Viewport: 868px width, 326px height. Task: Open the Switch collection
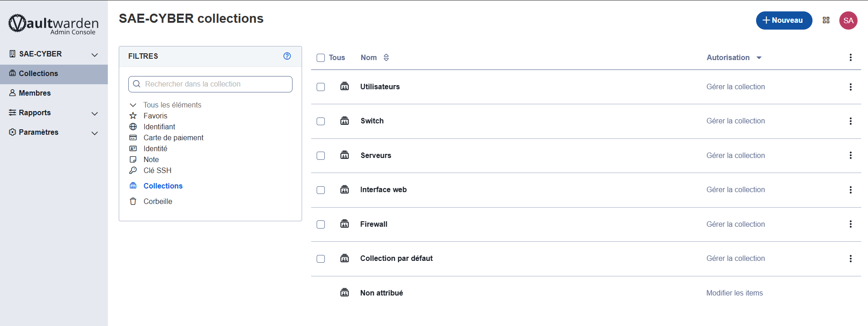(372, 121)
